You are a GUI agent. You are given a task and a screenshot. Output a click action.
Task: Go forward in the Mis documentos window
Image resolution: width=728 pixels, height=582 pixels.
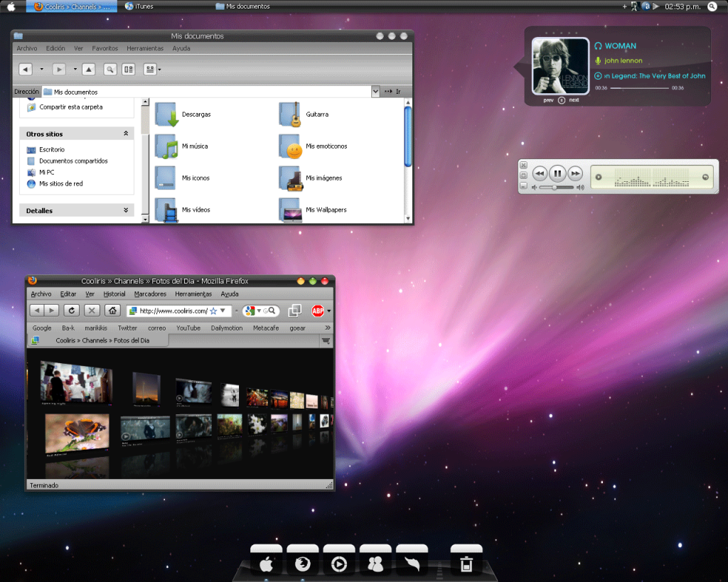59,69
